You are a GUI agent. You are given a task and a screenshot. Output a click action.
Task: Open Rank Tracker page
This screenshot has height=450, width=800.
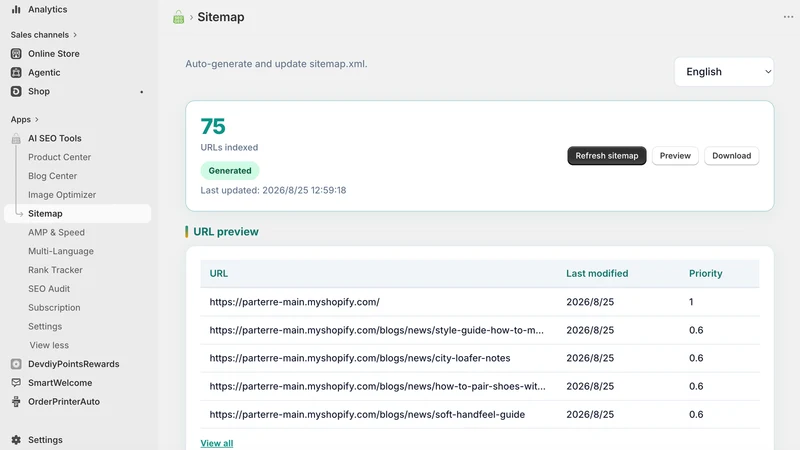tap(55, 270)
